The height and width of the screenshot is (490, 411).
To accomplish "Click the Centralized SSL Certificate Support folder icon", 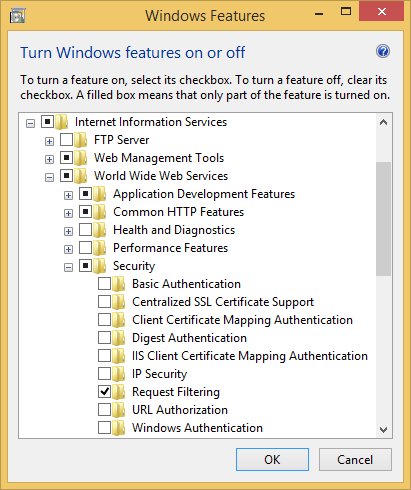I will coord(119,302).
